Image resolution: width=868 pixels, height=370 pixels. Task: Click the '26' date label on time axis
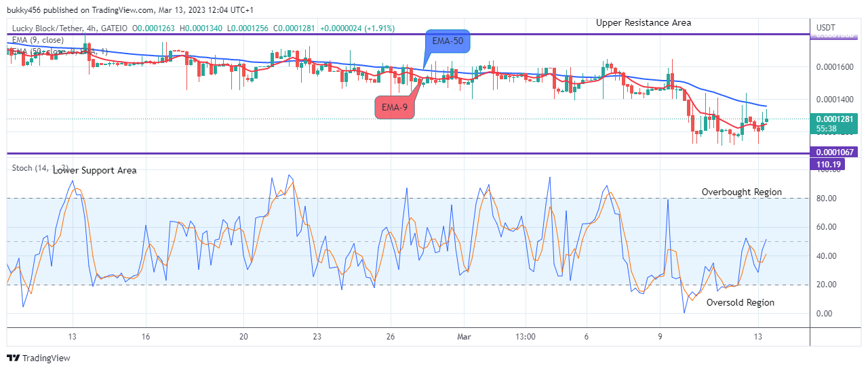click(x=391, y=337)
